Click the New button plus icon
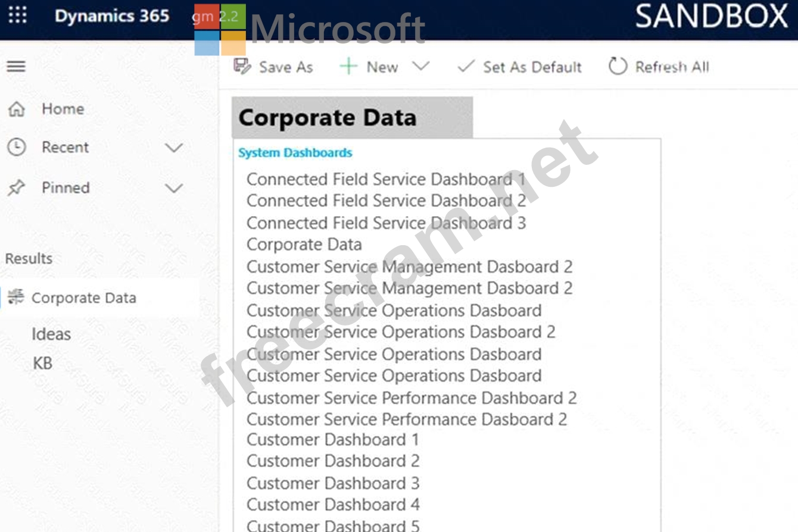The image size is (798, 532). click(x=348, y=66)
